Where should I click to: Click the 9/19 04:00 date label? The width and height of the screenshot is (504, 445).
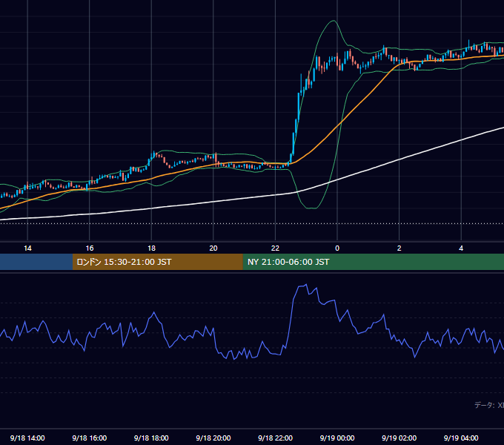[461, 438]
